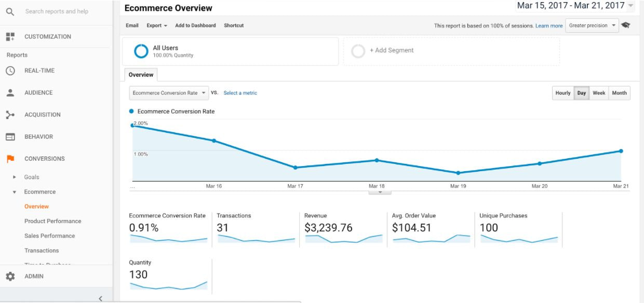Image resolution: width=644 pixels, height=303 pixels.
Task: Open the CONVERSIONS reports section
Action: [45, 159]
